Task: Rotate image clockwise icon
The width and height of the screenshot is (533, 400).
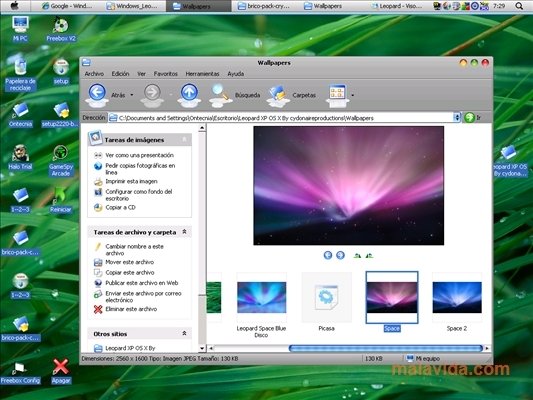Action: point(357,256)
